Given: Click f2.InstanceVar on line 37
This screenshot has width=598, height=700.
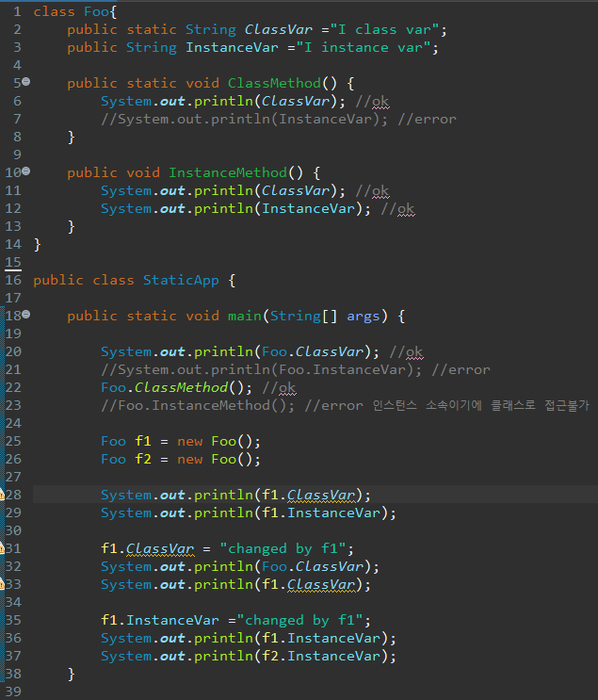Looking at the screenshot, I should point(321,656).
